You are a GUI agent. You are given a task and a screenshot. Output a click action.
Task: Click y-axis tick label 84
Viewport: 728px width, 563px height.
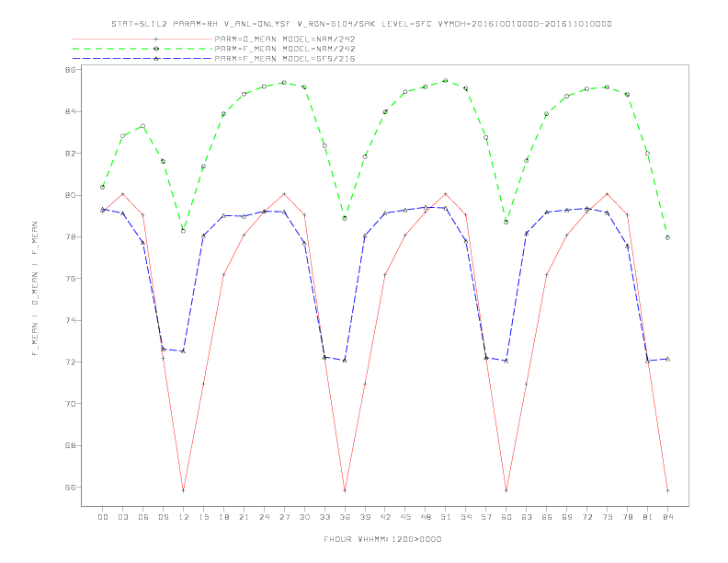pos(71,111)
